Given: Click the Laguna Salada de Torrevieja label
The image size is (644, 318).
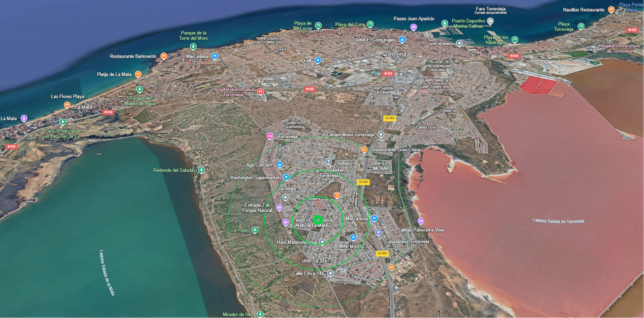Looking at the screenshot, I should pos(558,221).
